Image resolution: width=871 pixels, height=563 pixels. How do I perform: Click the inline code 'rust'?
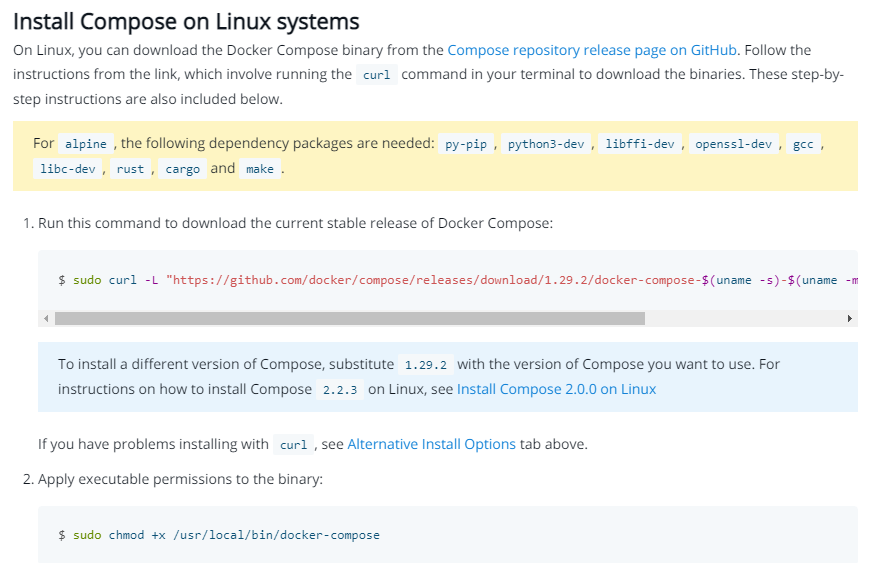[x=130, y=169]
